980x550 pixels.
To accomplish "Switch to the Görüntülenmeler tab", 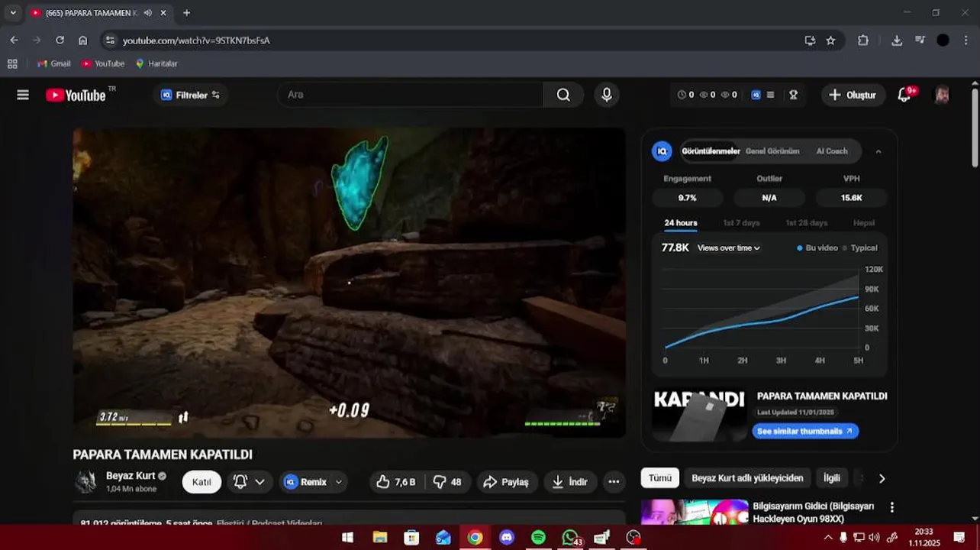I will click(x=711, y=151).
